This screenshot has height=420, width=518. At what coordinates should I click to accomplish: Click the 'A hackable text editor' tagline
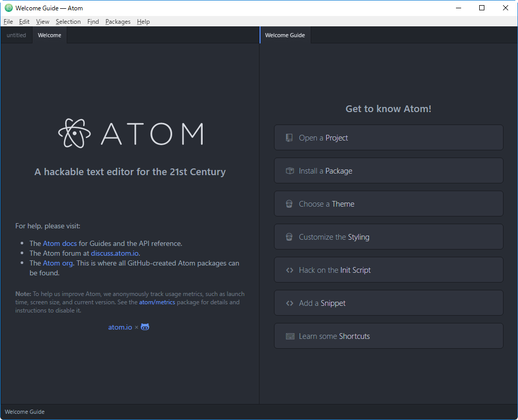tap(130, 172)
